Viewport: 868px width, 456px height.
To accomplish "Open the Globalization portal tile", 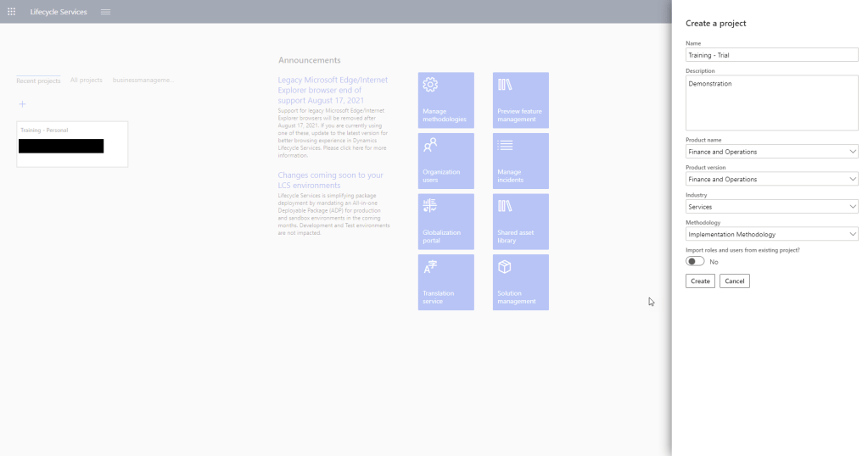I will [x=445, y=221].
